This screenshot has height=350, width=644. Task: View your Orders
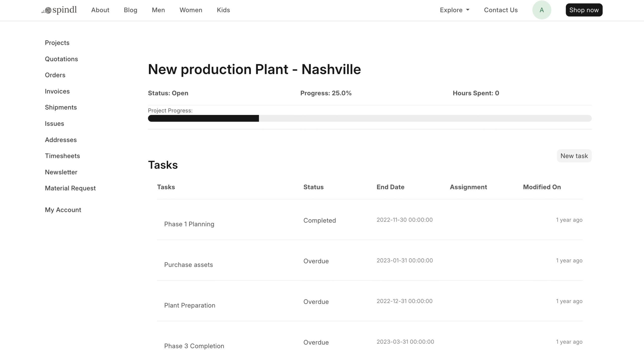pos(55,75)
